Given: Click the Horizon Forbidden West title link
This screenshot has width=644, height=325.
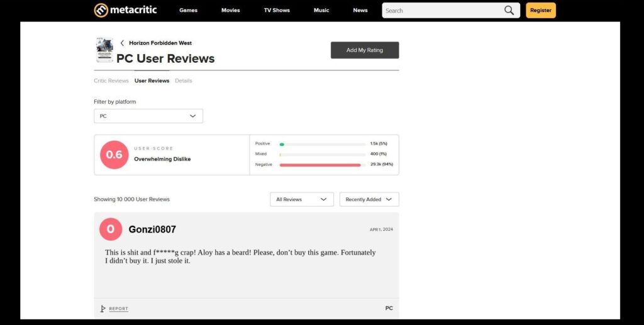Looking at the screenshot, I should click(160, 43).
